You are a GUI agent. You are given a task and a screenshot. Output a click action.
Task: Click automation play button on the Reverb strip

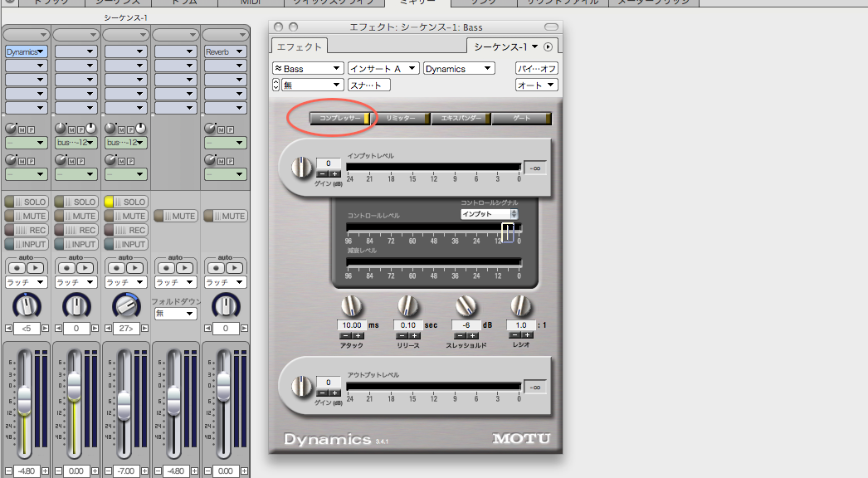234,268
